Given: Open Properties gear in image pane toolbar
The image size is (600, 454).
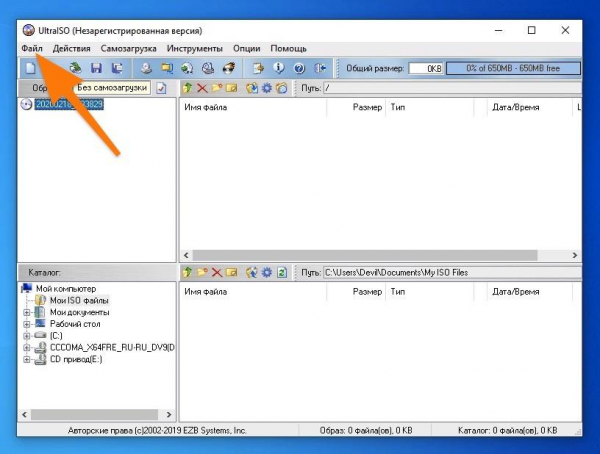Looking at the screenshot, I should [267, 88].
